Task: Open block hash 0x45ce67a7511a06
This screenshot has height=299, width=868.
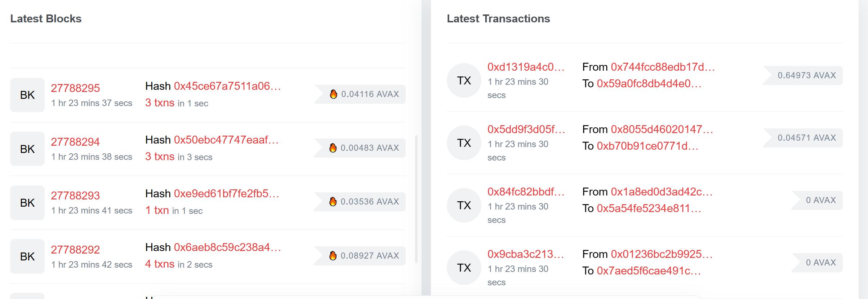Action: point(227,86)
